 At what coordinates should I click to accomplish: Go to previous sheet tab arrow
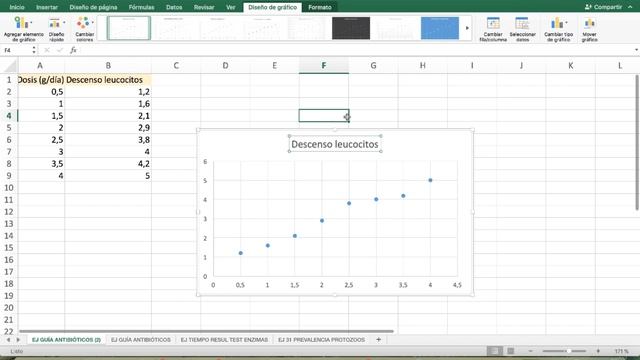point(8,340)
